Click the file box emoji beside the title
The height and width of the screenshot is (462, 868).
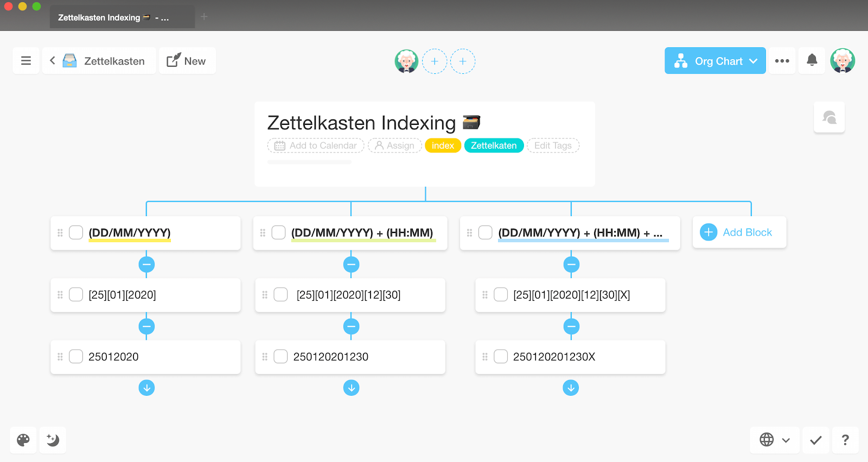pos(471,122)
